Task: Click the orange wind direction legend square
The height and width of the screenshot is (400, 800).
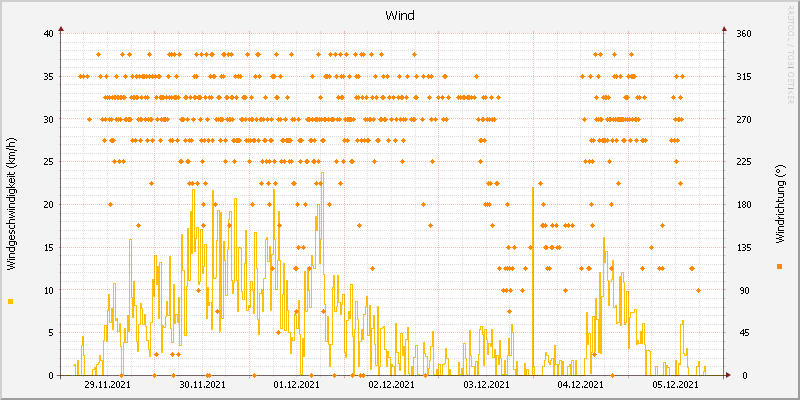Action: 779,266
